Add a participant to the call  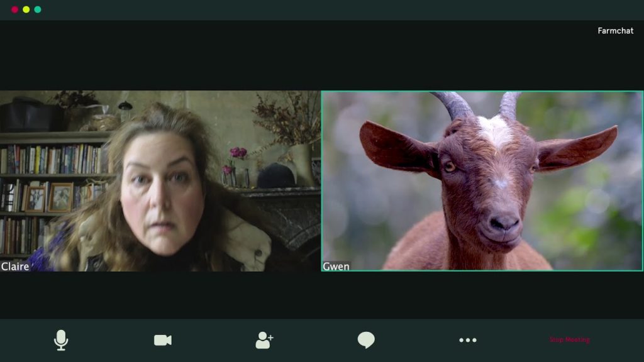pyautogui.click(x=264, y=340)
